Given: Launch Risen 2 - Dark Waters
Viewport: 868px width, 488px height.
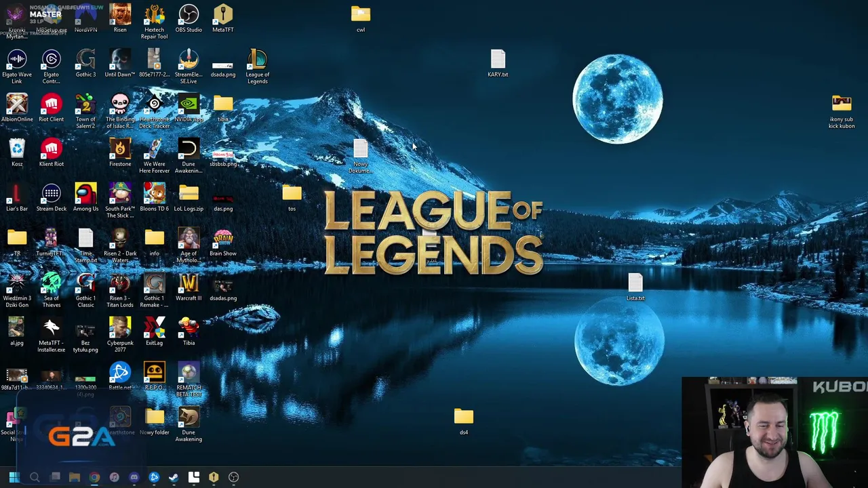Looking at the screenshot, I should coord(120,245).
